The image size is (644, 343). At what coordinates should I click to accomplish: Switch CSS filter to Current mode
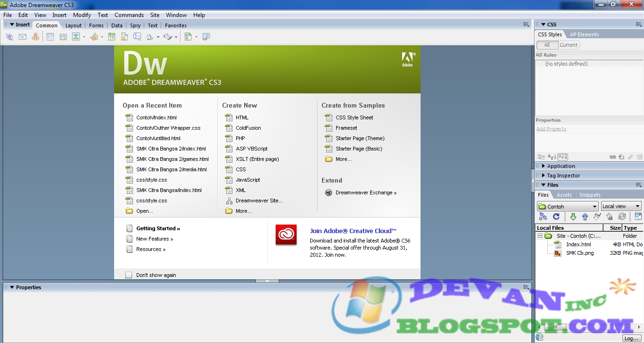pyautogui.click(x=569, y=44)
